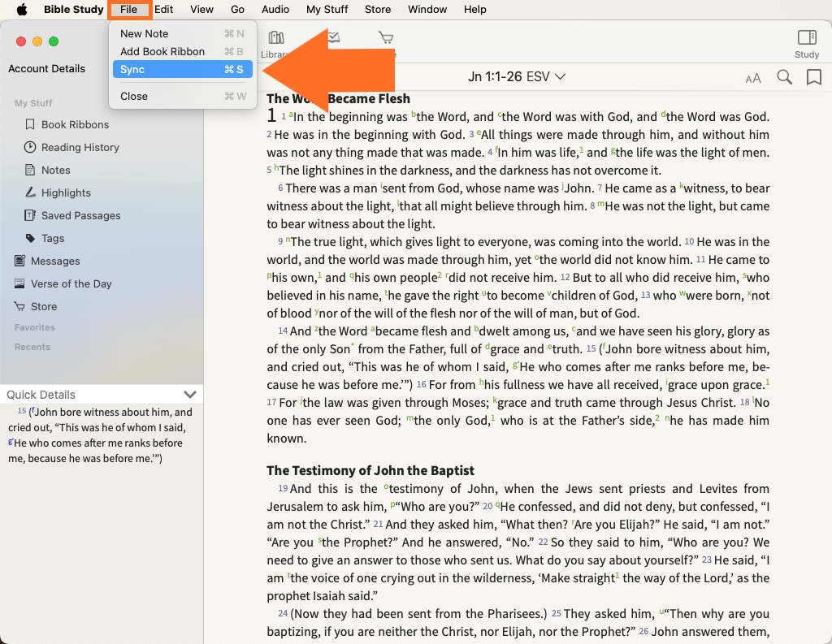The image size is (832, 644).
Task: Click the Account Details heading
Action: (x=46, y=69)
